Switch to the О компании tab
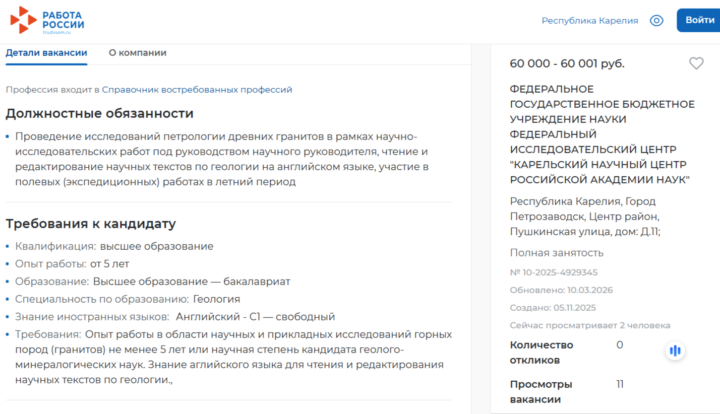This screenshot has height=414, width=720. (137, 53)
